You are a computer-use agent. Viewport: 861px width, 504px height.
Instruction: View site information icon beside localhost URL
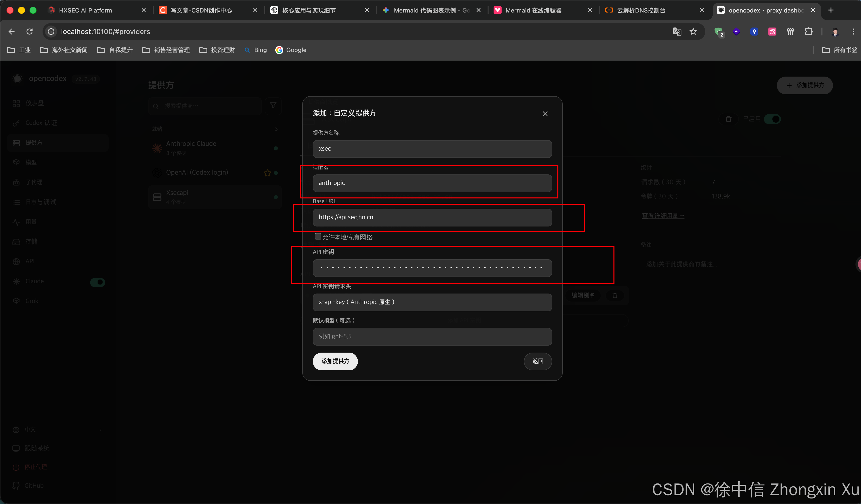coord(51,32)
